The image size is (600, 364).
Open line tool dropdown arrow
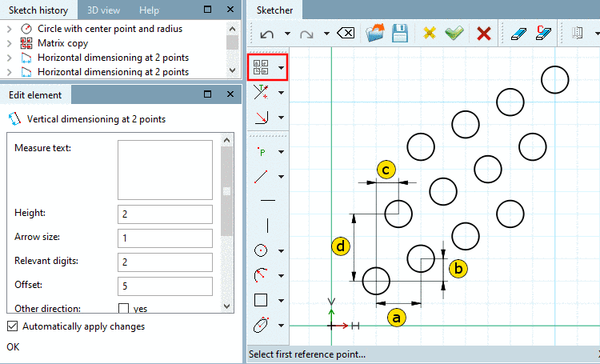point(282,177)
